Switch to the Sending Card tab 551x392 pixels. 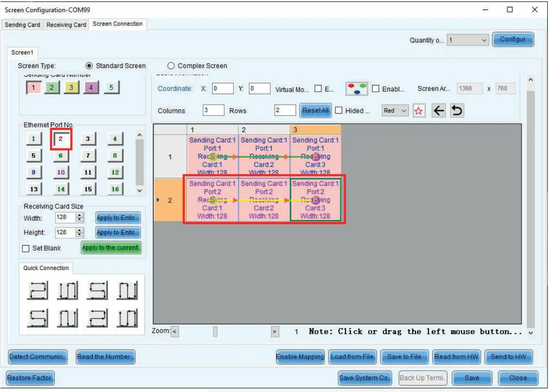[x=22, y=25]
